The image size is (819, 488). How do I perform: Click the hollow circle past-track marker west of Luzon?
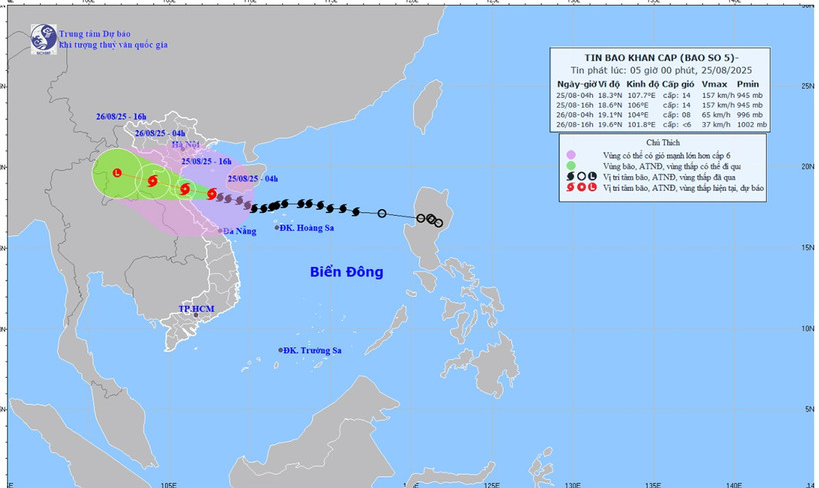pos(382,213)
